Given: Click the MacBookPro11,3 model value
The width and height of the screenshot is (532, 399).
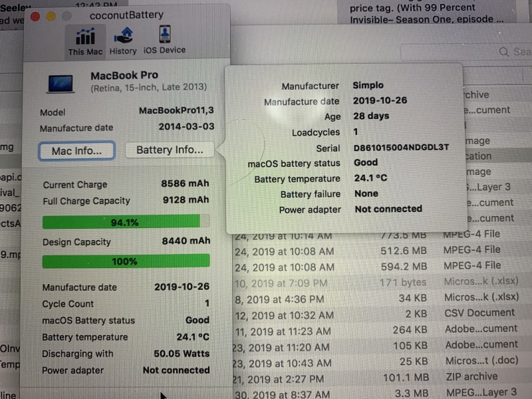Looking at the screenshot, I should [x=176, y=110].
